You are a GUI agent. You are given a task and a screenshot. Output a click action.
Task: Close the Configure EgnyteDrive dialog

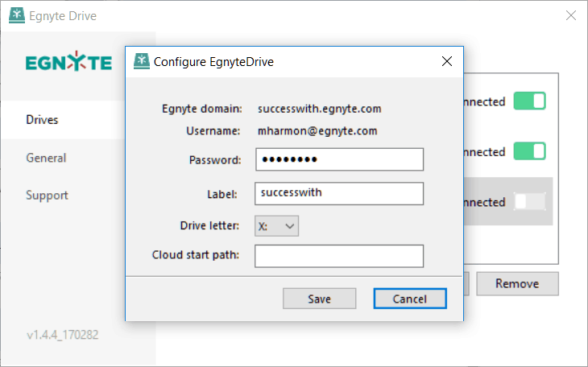point(446,61)
